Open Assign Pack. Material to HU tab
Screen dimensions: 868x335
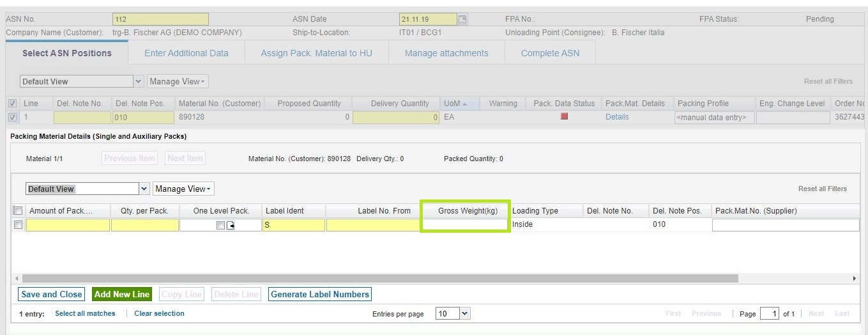(316, 53)
